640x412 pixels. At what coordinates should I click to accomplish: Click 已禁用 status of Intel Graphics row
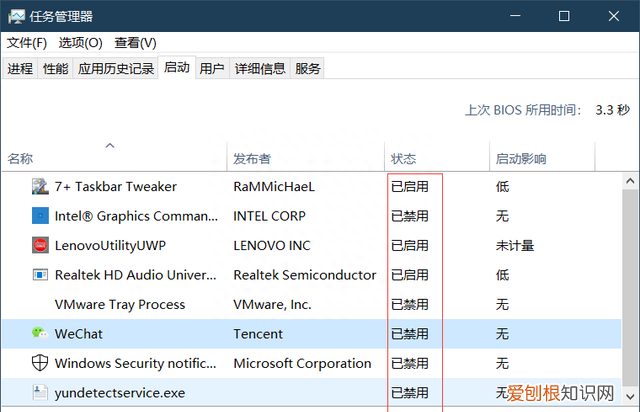[410, 216]
